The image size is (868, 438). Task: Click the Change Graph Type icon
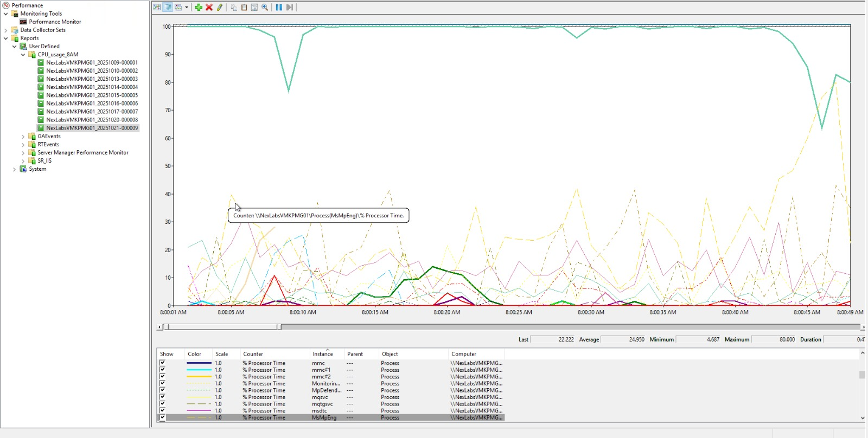tap(178, 8)
